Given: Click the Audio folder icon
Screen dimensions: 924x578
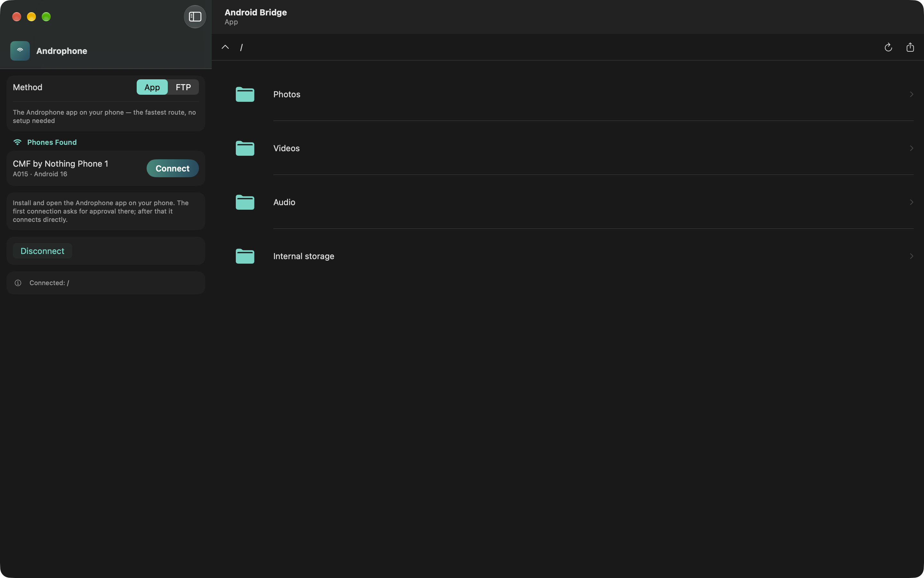Looking at the screenshot, I should pos(245,202).
